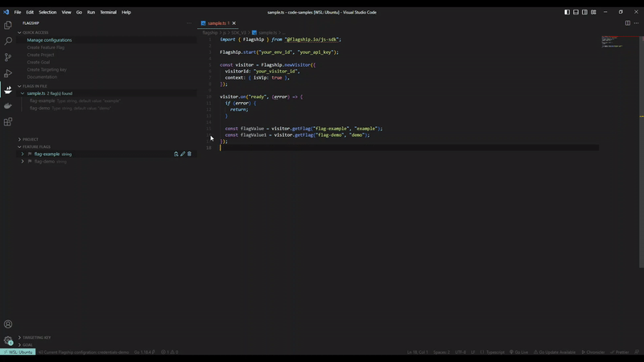Viewport: 644px width, 362px height.
Task: Collapse the Feature Flags section
Action: click(19, 146)
